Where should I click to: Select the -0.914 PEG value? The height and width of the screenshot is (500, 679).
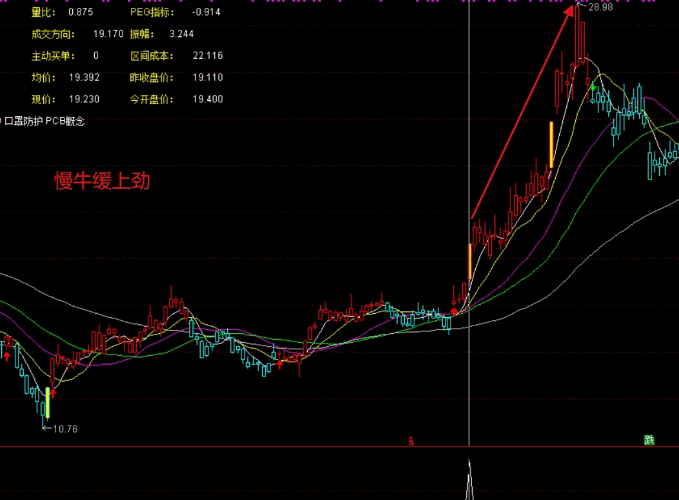tap(206, 12)
